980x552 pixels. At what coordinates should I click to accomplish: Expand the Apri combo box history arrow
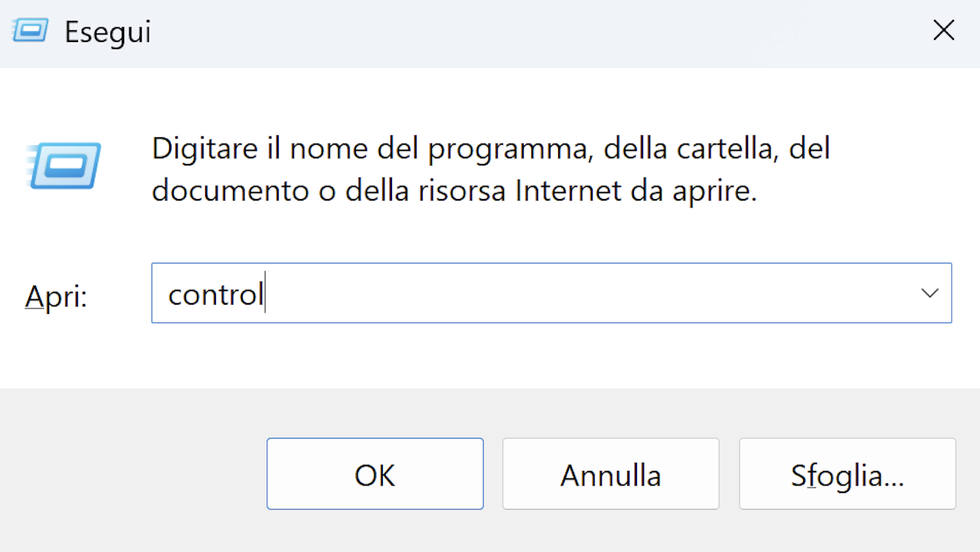(x=929, y=293)
